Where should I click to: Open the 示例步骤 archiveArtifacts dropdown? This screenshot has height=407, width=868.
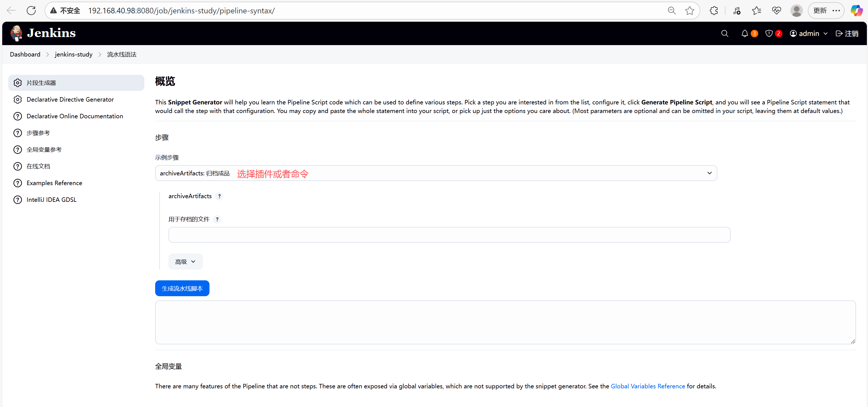436,173
